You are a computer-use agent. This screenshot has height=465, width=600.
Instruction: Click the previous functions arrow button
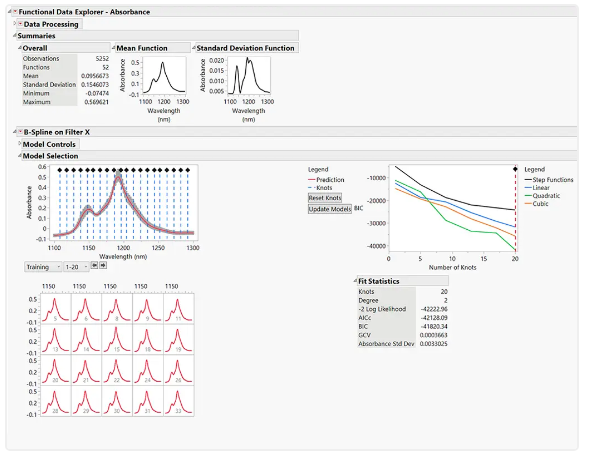(94, 266)
